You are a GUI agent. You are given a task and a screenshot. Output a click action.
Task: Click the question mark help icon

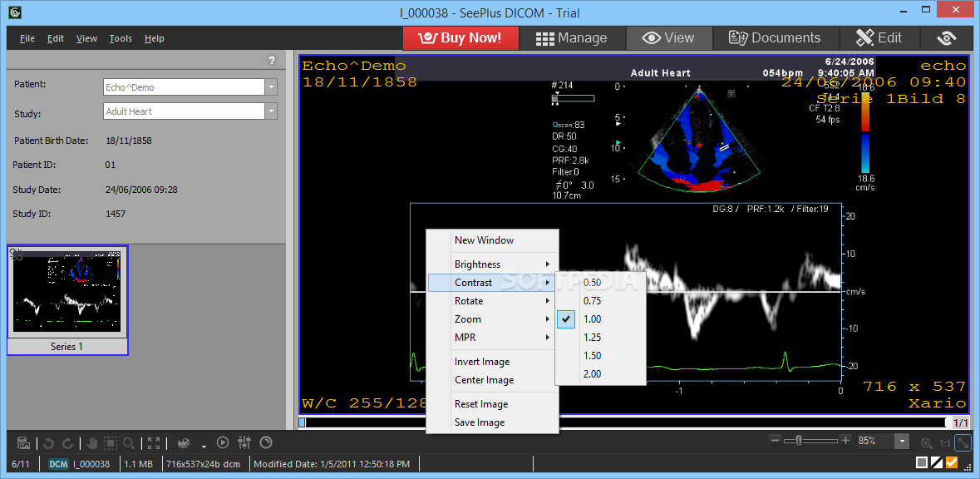click(x=271, y=61)
